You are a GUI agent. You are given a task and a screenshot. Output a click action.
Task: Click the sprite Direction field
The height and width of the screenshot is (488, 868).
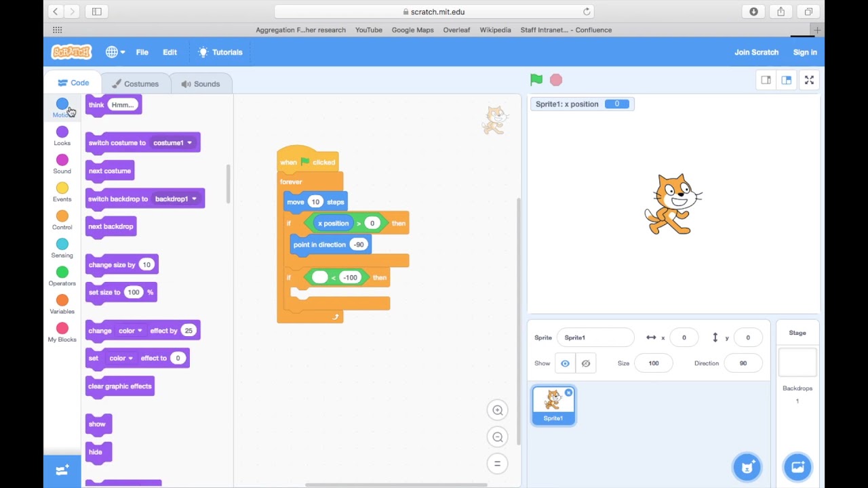point(743,363)
